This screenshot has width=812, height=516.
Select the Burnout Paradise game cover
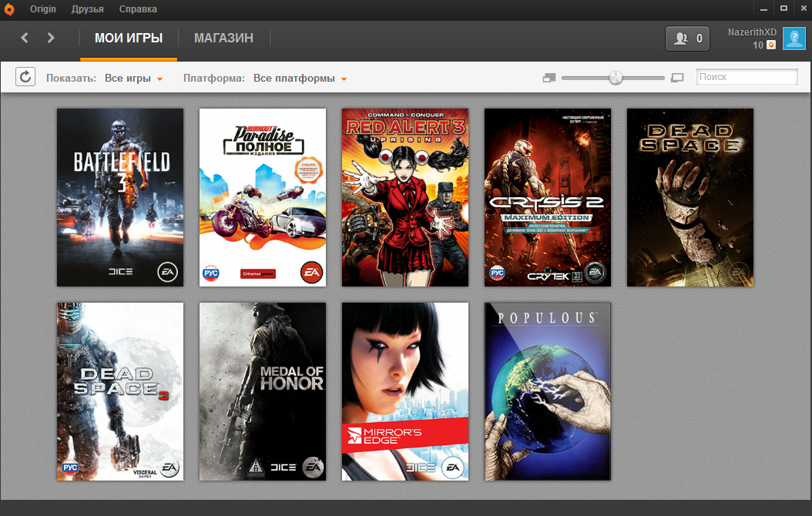tap(263, 197)
